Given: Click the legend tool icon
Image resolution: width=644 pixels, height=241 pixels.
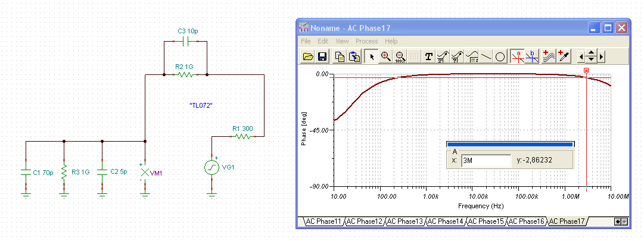Looking at the screenshot, I should click(x=471, y=57).
